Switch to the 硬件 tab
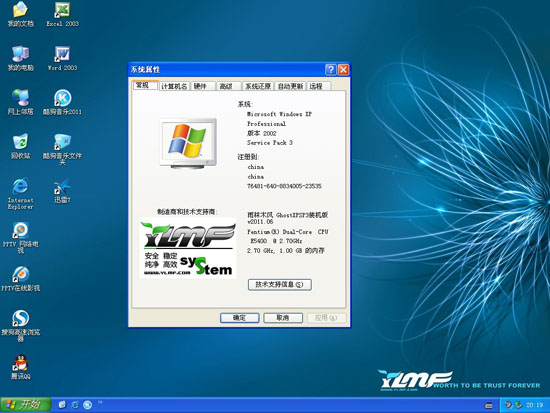The height and width of the screenshot is (413, 550). point(203,86)
